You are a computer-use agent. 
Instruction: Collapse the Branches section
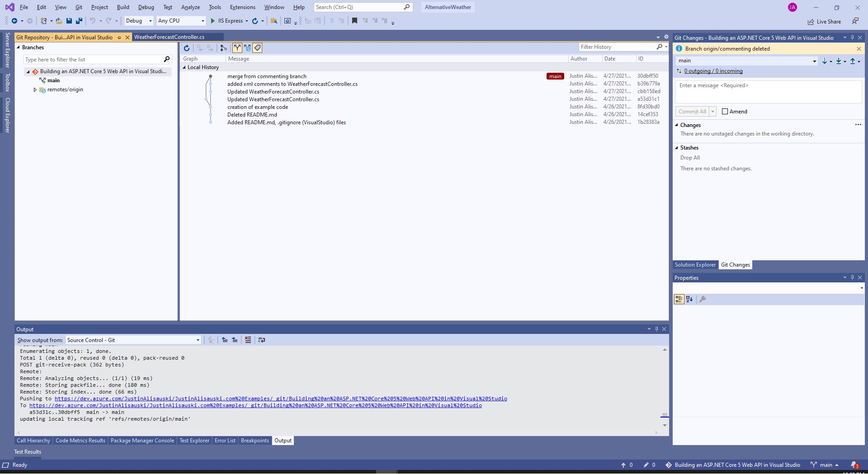tap(19, 47)
